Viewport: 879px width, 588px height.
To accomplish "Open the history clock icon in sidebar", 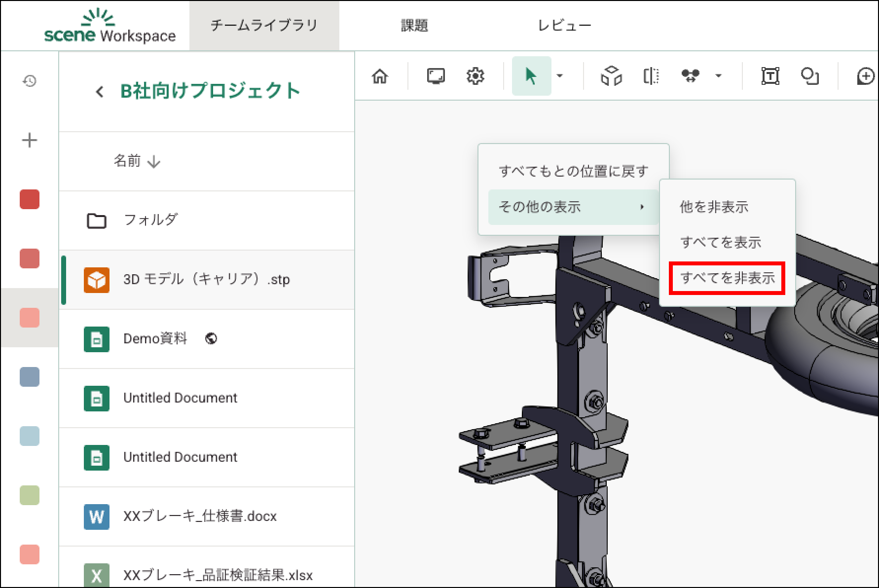I will tap(30, 81).
